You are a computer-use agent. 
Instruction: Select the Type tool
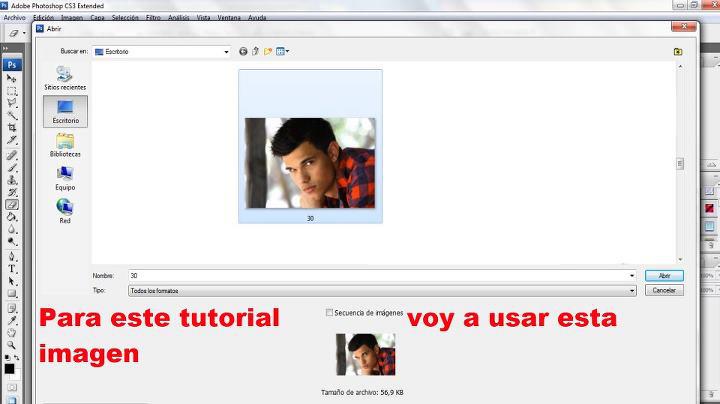[12, 269]
